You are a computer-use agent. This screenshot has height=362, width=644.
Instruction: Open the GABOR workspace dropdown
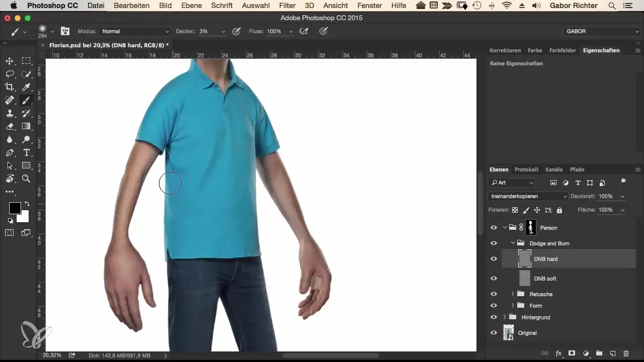pyautogui.click(x=602, y=31)
